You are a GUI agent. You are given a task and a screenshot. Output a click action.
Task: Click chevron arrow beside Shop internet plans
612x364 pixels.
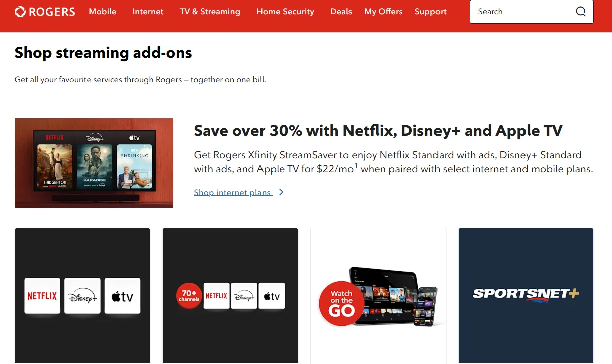pos(281,192)
